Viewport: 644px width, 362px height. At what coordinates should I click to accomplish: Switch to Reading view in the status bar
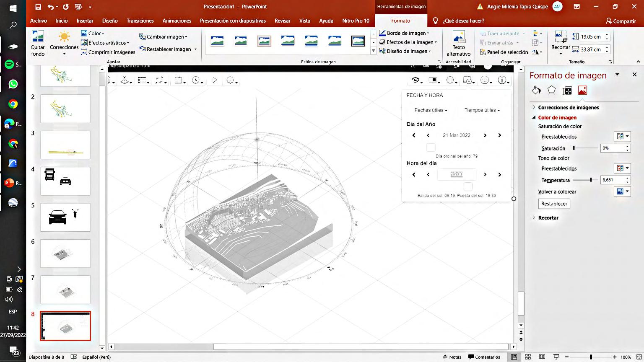point(542,357)
